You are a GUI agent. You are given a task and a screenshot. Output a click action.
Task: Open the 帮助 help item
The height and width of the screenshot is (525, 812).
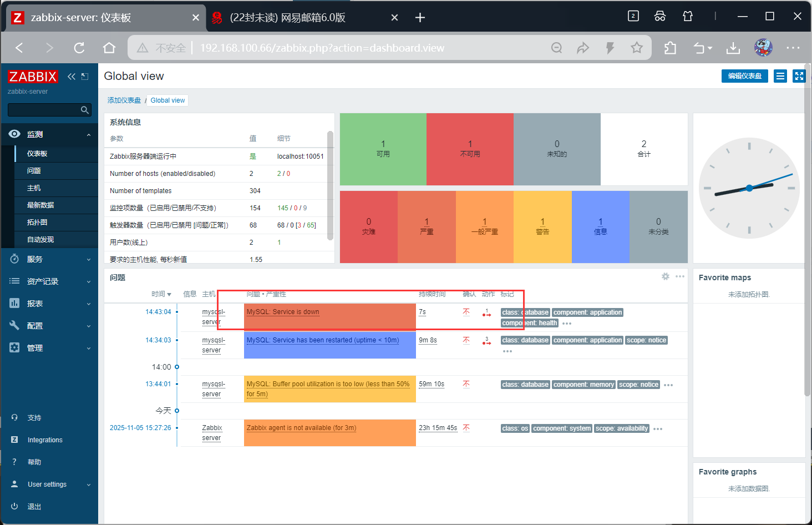coord(33,462)
